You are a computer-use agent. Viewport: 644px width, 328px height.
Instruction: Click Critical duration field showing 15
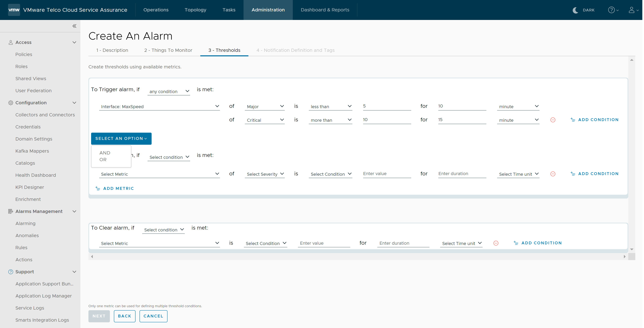pyautogui.click(x=462, y=120)
